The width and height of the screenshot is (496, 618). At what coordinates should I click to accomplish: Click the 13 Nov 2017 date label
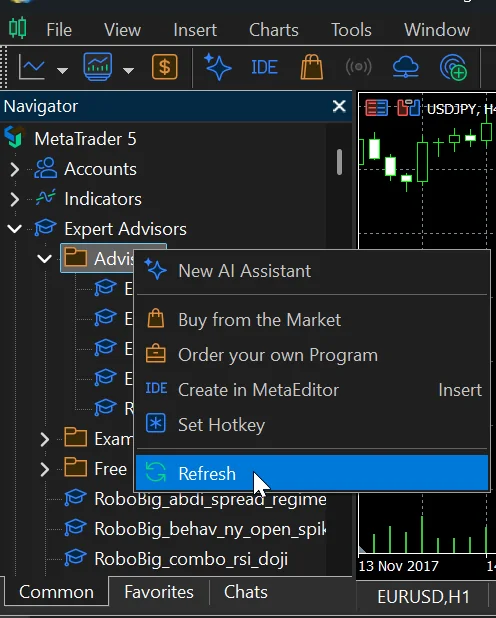[398, 566]
